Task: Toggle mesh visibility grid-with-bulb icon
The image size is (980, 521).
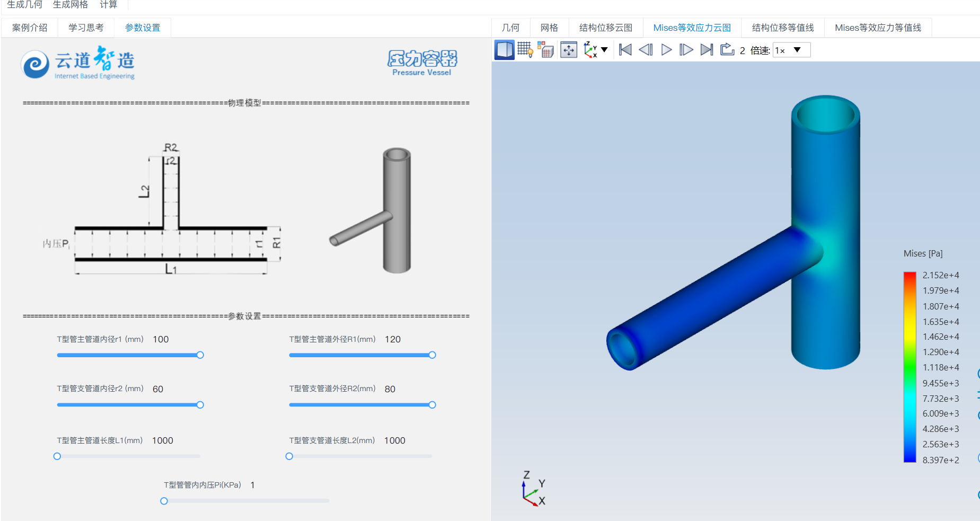Action: point(525,50)
